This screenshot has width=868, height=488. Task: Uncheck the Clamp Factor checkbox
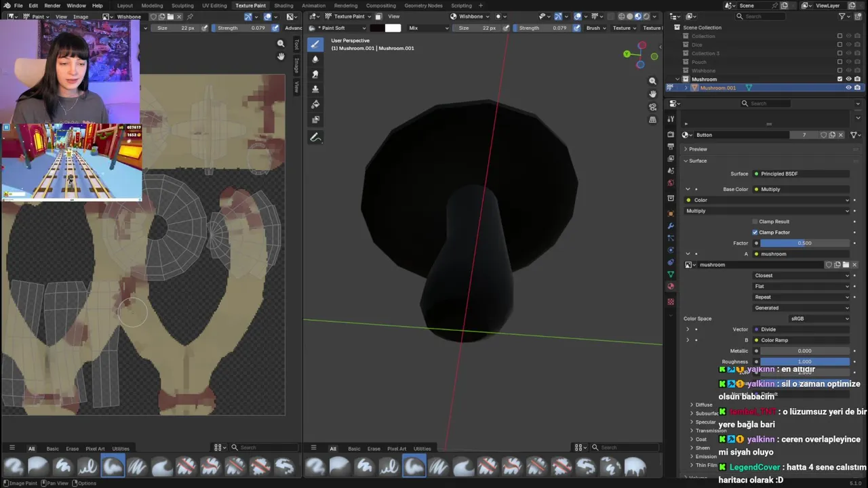click(755, 232)
